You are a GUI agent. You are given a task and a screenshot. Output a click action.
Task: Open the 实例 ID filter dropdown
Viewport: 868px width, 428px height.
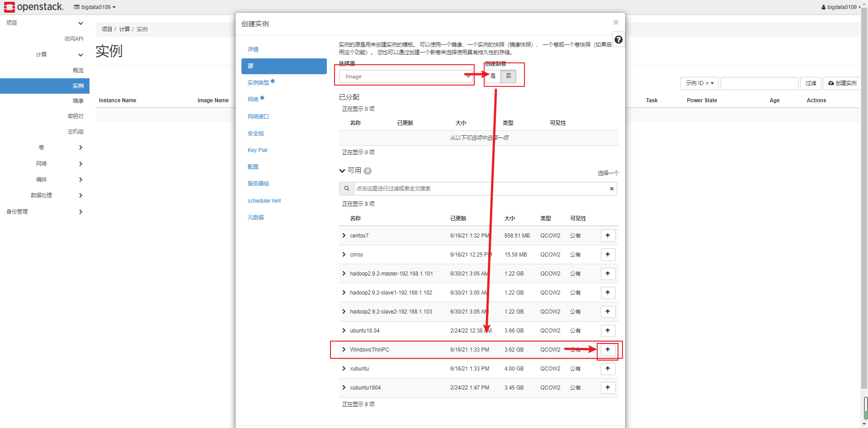tap(699, 83)
